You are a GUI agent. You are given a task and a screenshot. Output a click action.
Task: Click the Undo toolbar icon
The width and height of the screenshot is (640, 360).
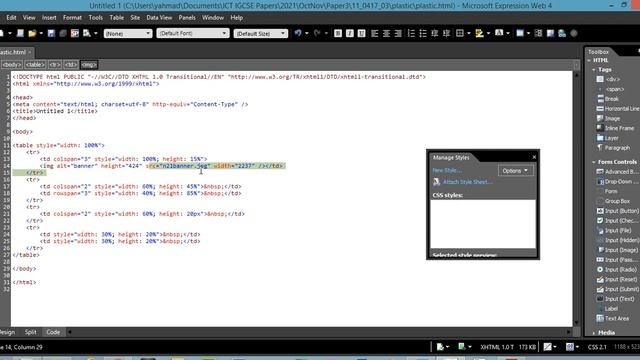click(x=298, y=33)
